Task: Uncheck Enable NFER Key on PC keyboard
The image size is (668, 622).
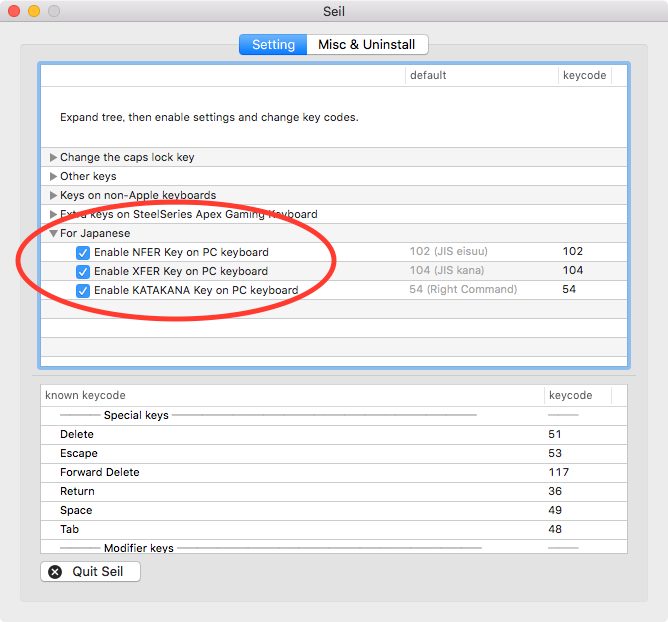Action: point(83,253)
